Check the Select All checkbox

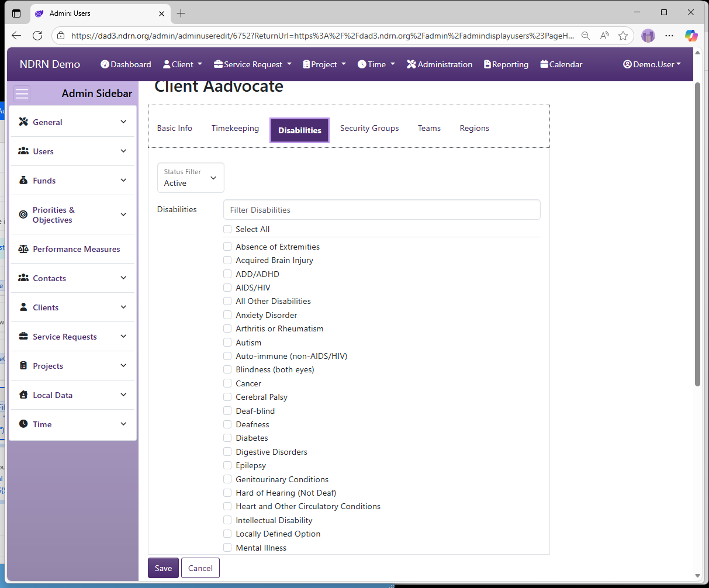[227, 229]
